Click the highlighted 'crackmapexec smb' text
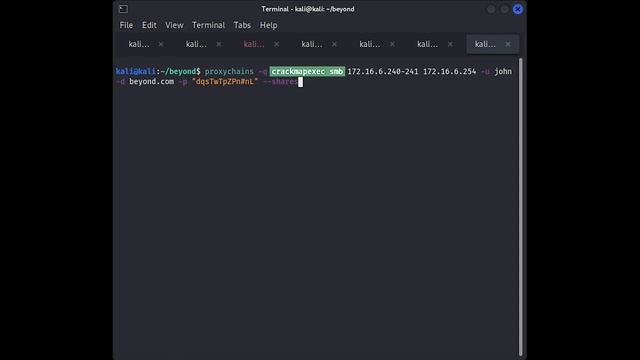This screenshot has height=360, width=640. pyautogui.click(x=307, y=71)
